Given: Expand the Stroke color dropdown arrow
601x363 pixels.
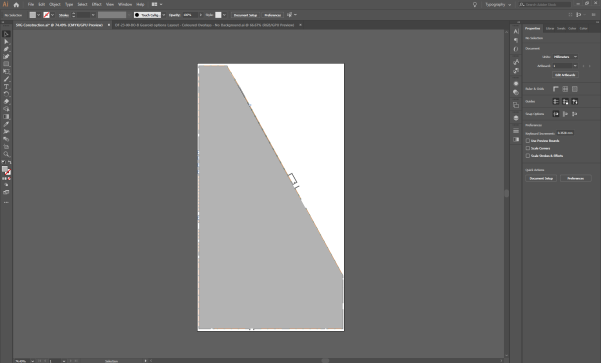Looking at the screenshot, I should click(53, 15).
